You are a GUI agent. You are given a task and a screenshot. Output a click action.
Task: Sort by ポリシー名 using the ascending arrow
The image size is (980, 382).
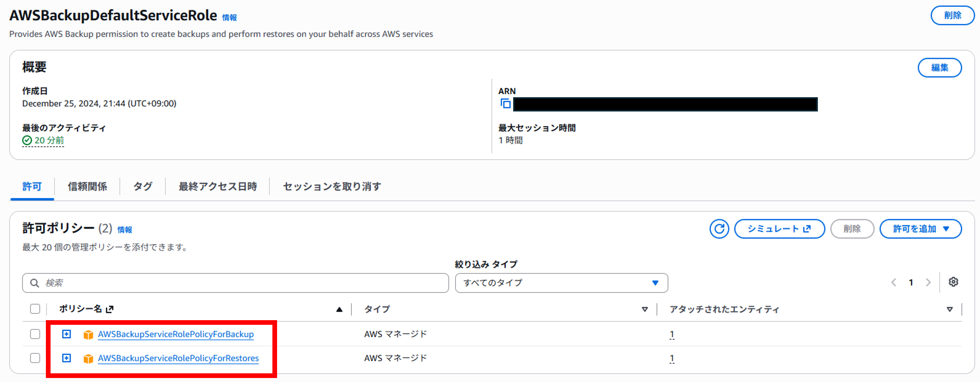tap(339, 310)
